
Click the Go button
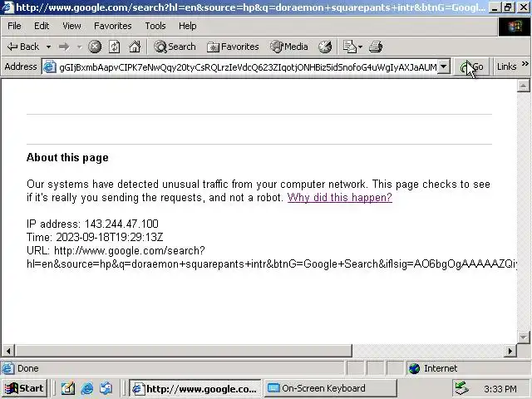pyautogui.click(x=472, y=67)
